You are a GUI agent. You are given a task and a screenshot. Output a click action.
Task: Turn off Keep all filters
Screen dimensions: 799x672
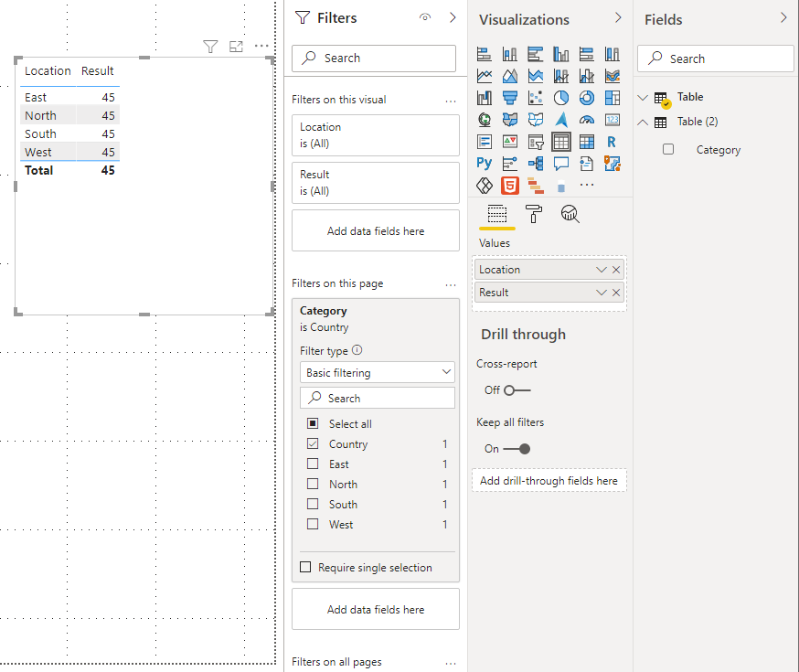[x=517, y=449]
